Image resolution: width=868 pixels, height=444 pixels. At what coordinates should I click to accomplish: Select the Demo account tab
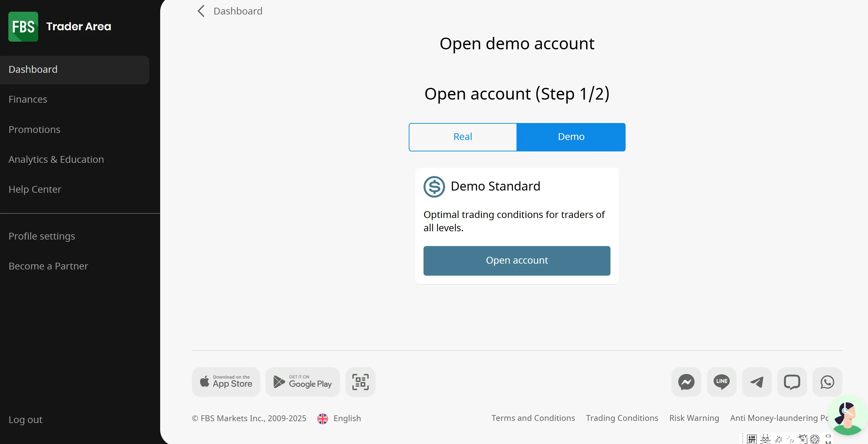tap(571, 137)
